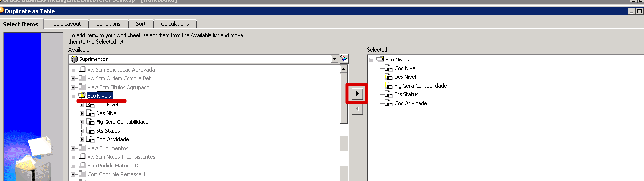Click the Des Nivel item icon in Selected list
The image size is (644, 181).
tap(388, 77)
